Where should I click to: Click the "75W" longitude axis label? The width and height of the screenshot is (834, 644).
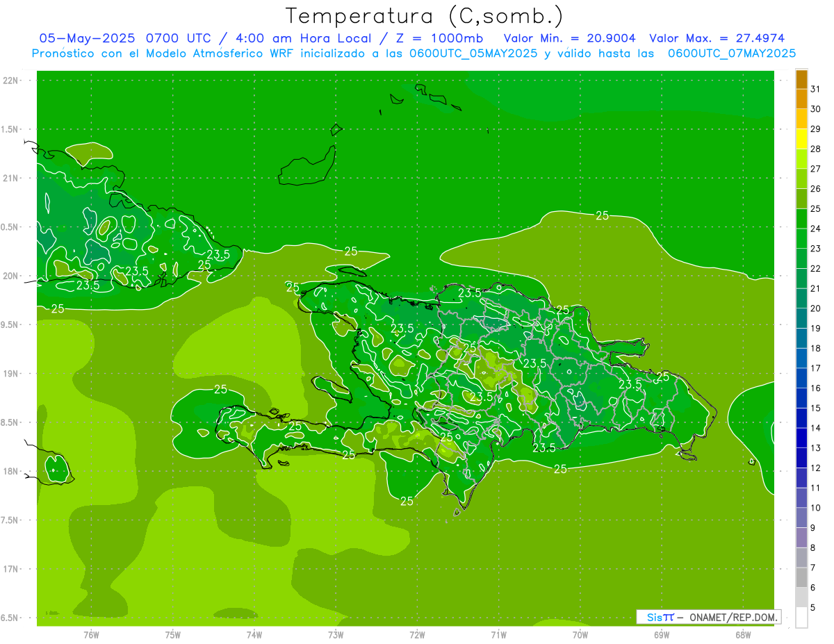173,634
